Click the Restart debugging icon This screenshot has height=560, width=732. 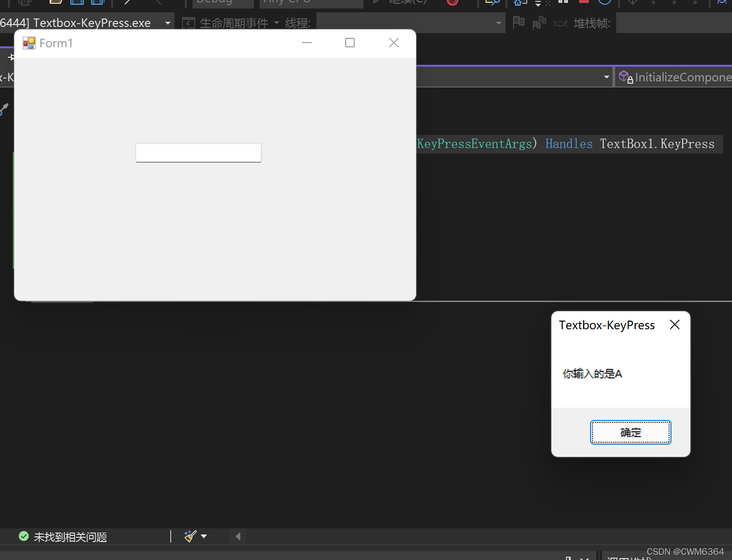[x=605, y=3]
